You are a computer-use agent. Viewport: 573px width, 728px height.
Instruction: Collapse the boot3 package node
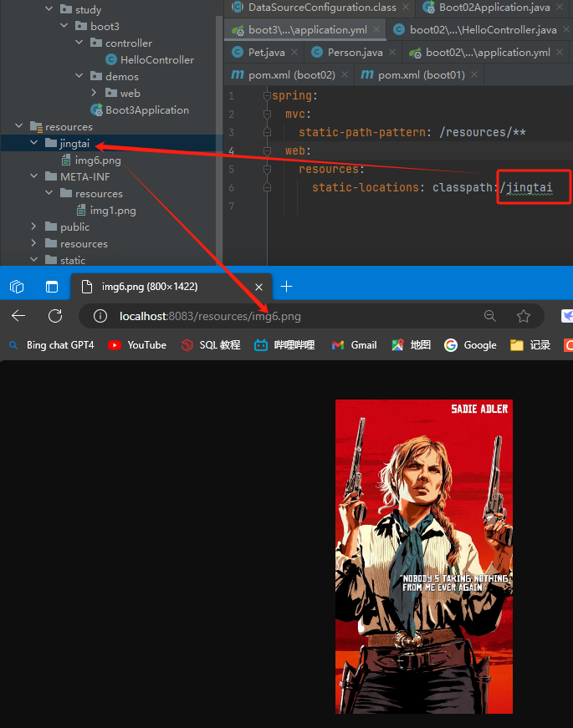click(64, 26)
